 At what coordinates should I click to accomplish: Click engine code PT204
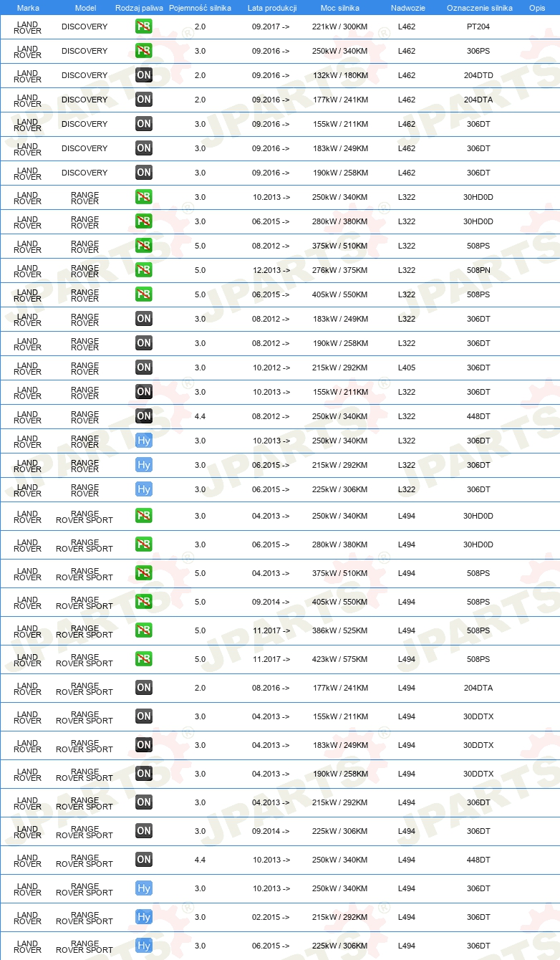coord(478,27)
